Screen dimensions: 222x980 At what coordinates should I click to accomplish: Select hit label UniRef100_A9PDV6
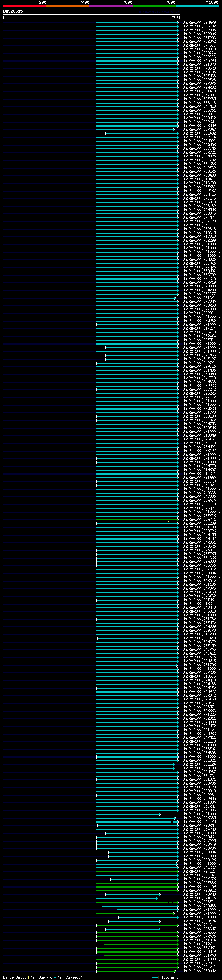[x=199, y=84]
